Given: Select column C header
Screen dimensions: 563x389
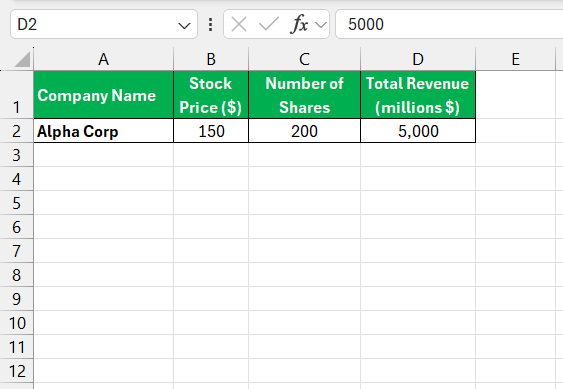Looking at the screenshot, I should 304,59.
